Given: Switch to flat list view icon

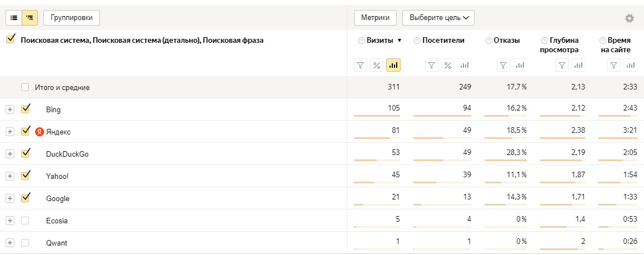Looking at the screenshot, I should [13, 18].
